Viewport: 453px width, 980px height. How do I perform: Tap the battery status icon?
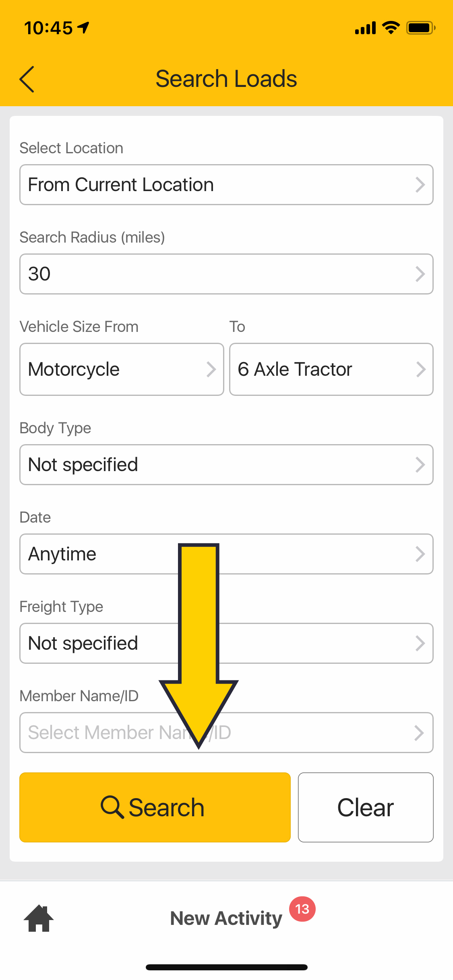click(420, 28)
